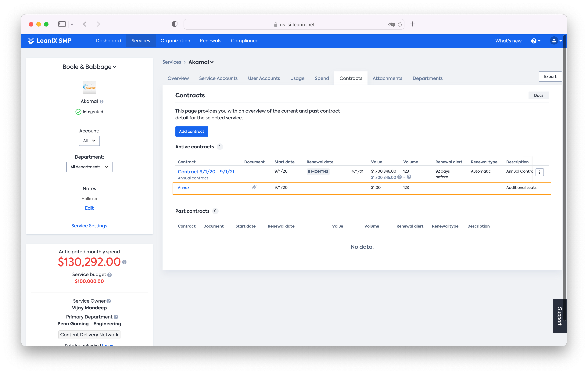The image size is (588, 374).
Task: Click help icon next to Service Owner
Action: click(x=109, y=301)
